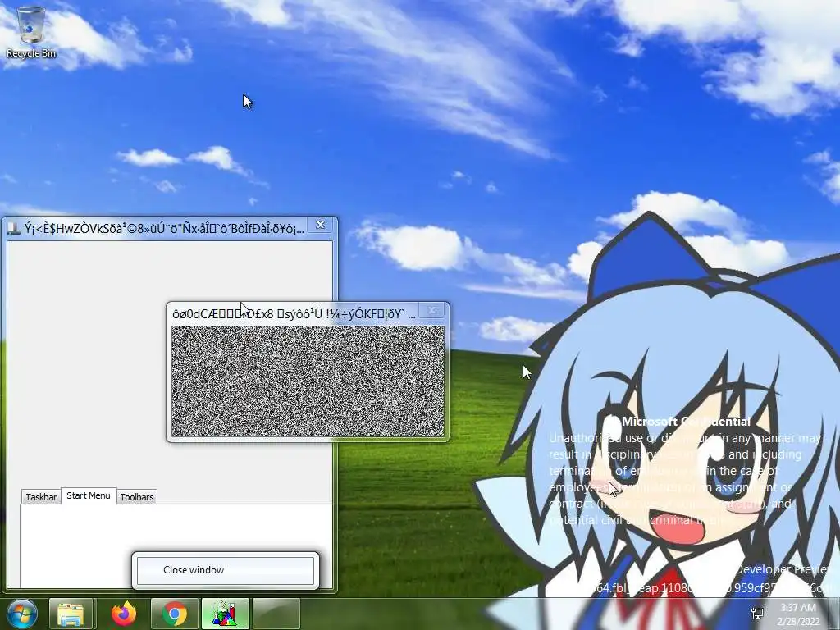Open the network tray icon
840x630 pixels.
757,614
